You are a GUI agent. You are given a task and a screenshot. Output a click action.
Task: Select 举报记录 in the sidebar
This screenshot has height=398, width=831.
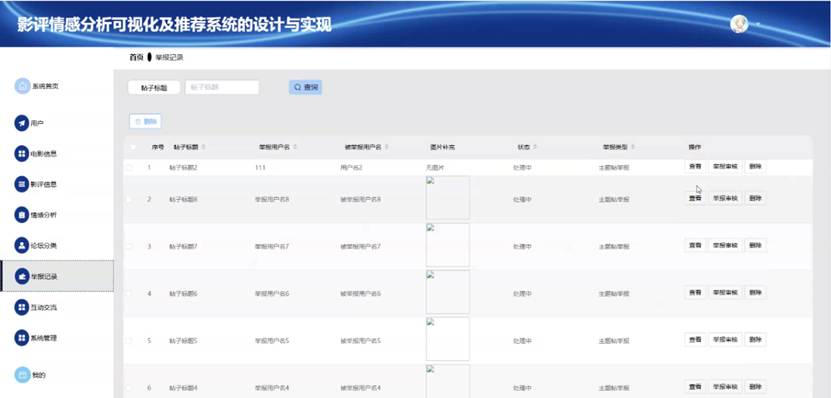pyautogui.click(x=57, y=276)
